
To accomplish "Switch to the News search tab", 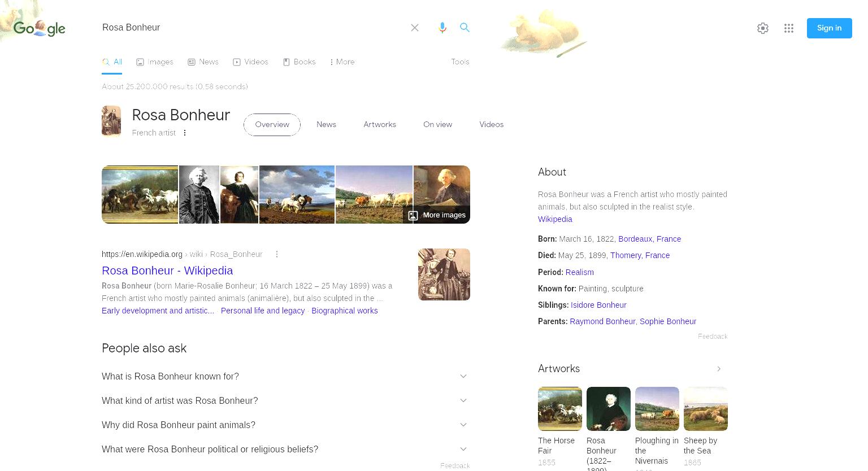I will pyautogui.click(x=203, y=62).
